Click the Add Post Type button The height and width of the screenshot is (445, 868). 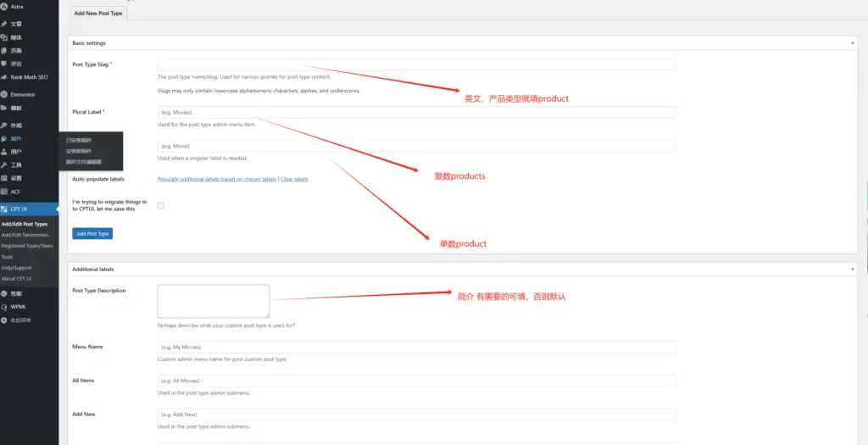[x=92, y=234]
